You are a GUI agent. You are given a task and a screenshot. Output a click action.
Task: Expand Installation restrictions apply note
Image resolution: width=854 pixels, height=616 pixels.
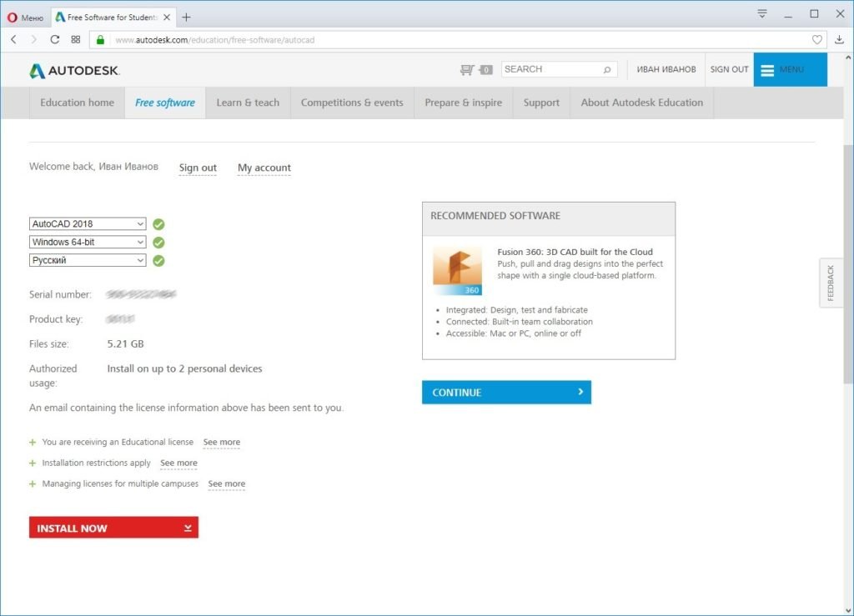[x=33, y=463]
